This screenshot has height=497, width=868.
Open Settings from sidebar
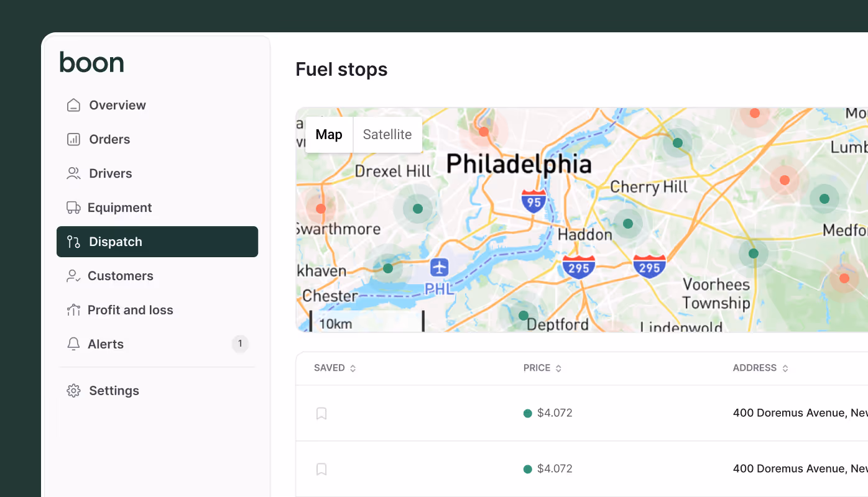pos(157,391)
